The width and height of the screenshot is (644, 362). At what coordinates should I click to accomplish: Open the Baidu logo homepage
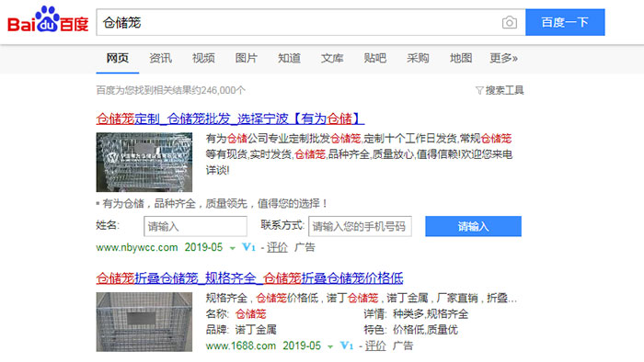(x=48, y=19)
